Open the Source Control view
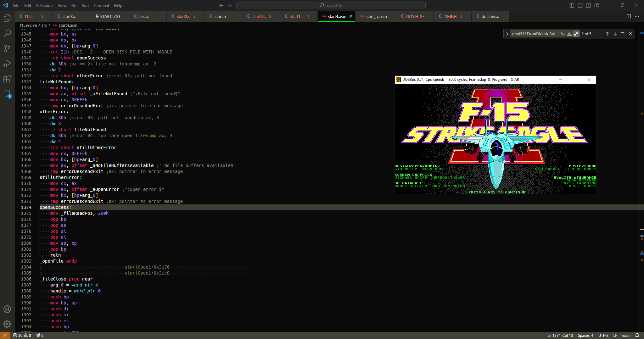Image resolution: width=644 pixels, height=339 pixels. click(7, 48)
